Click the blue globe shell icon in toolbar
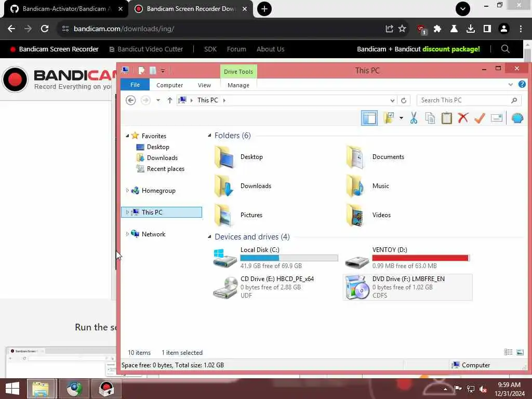Image resolution: width=532 pixels, height=399 pixels. pyautogui.click(x=517, y=118)
